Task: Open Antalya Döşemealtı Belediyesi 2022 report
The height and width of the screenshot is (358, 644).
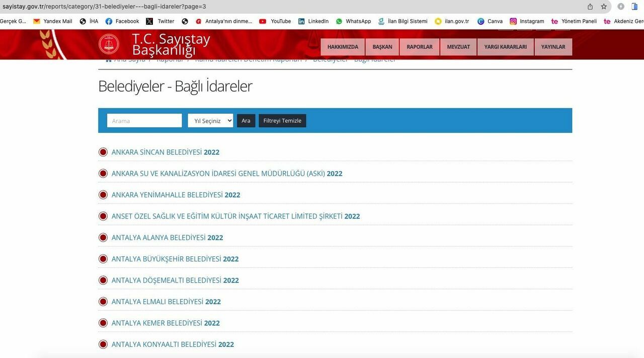Action: tap(175, 280)
